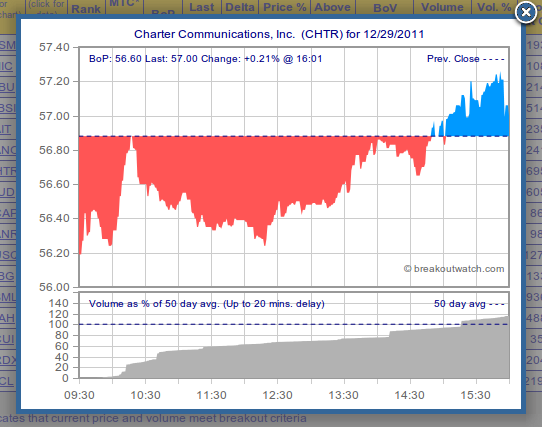
Task: Click the 12:30 time axis label
Action: 277,395
